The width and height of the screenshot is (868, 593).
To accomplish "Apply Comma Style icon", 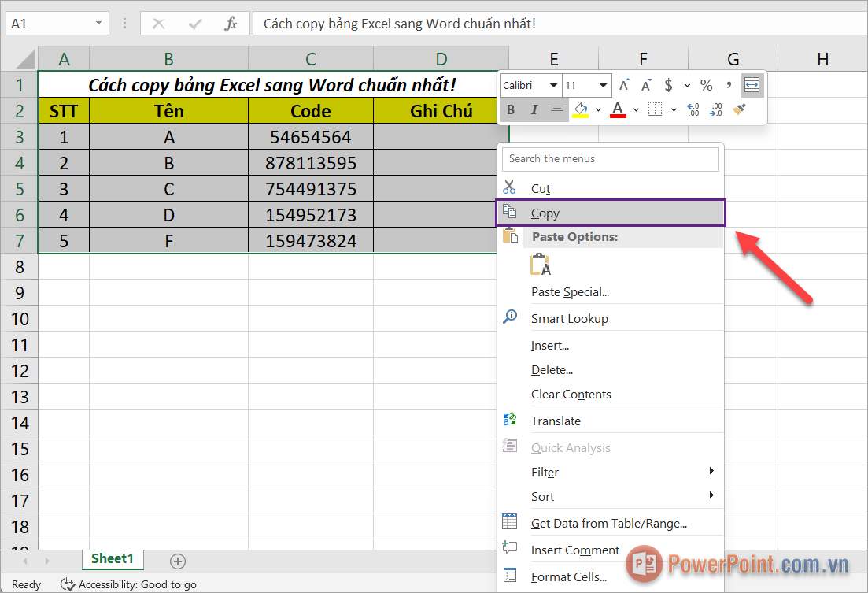I will 729,85.
